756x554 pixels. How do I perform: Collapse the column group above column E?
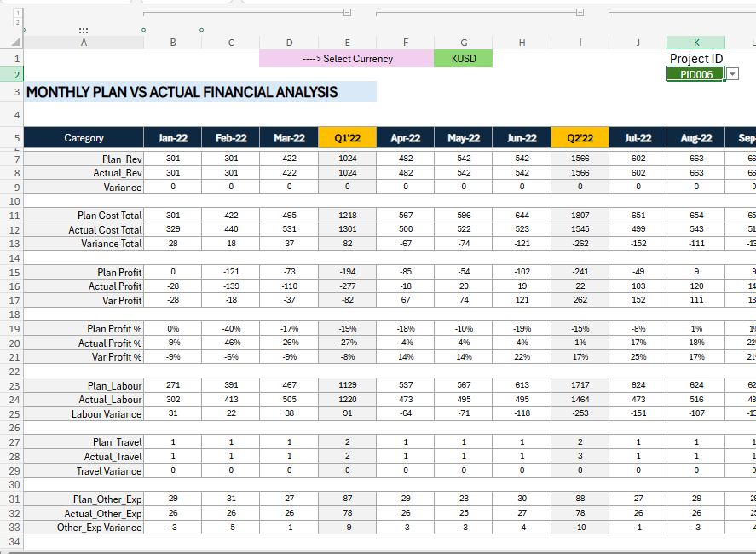coord(347,13)
